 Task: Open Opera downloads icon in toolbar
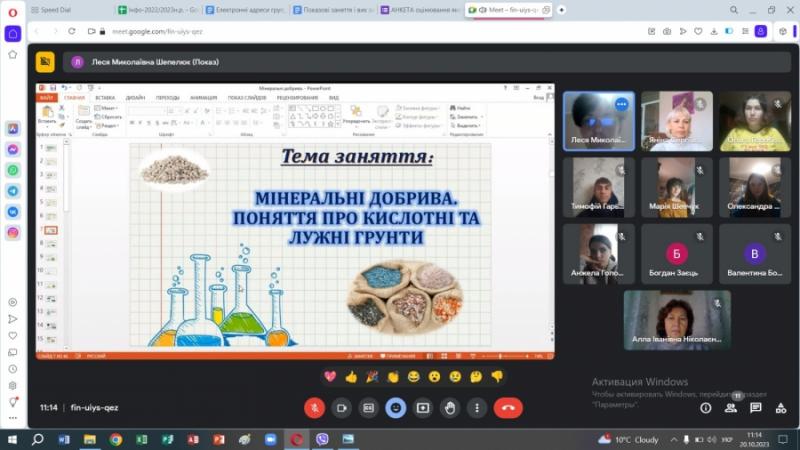click(x=714, y=31)
